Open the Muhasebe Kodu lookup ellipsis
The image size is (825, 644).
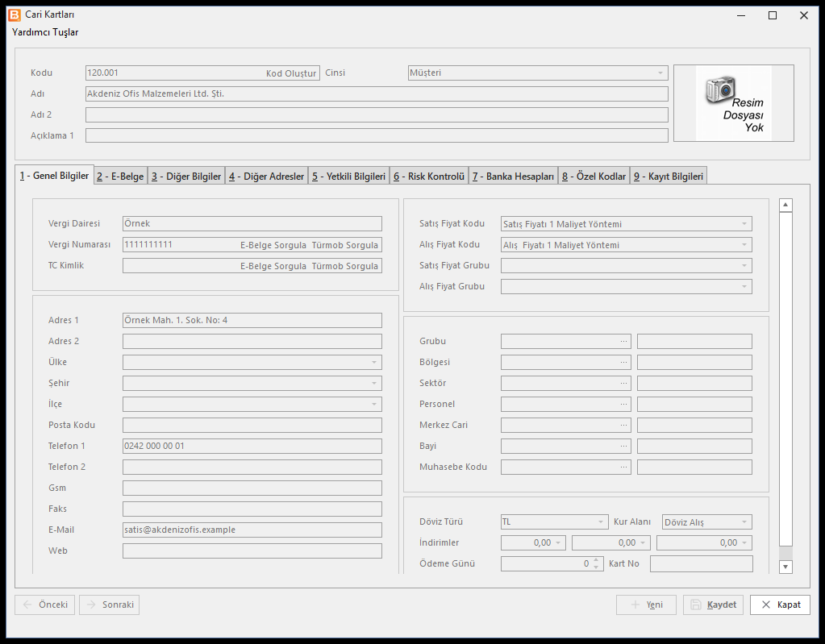[x=623, y=467]
